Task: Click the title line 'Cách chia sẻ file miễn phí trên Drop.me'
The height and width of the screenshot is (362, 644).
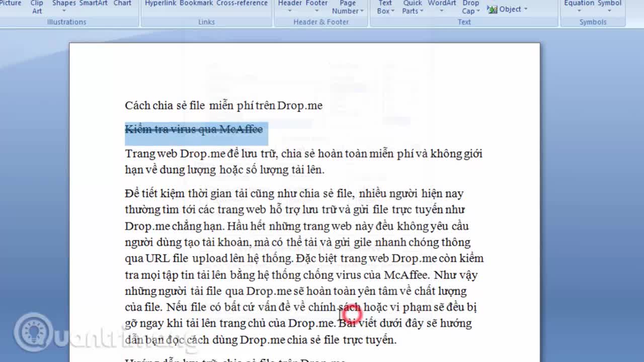Action: tap(223, 106)
